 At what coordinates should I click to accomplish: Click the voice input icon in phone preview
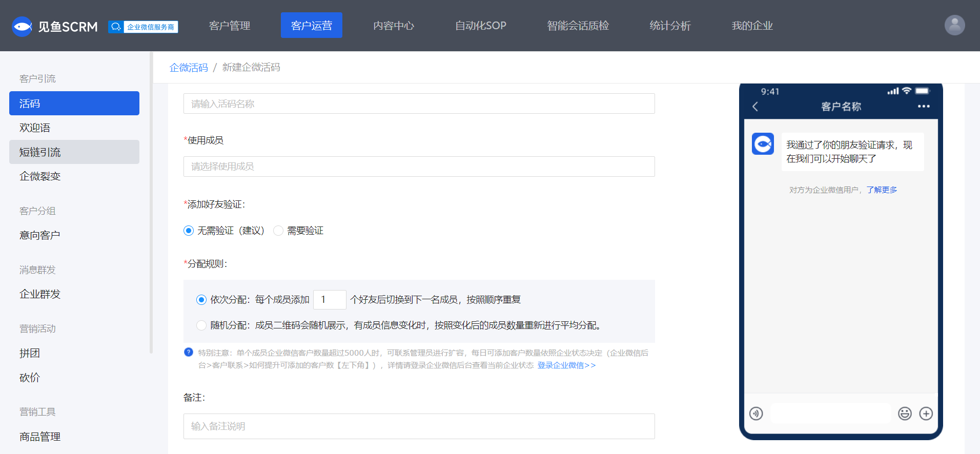756,414
